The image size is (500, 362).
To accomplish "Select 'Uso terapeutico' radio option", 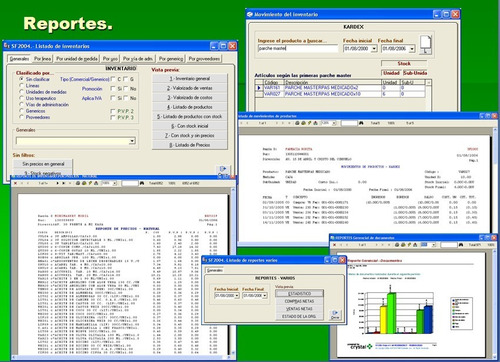I will [x=22, y=98].
